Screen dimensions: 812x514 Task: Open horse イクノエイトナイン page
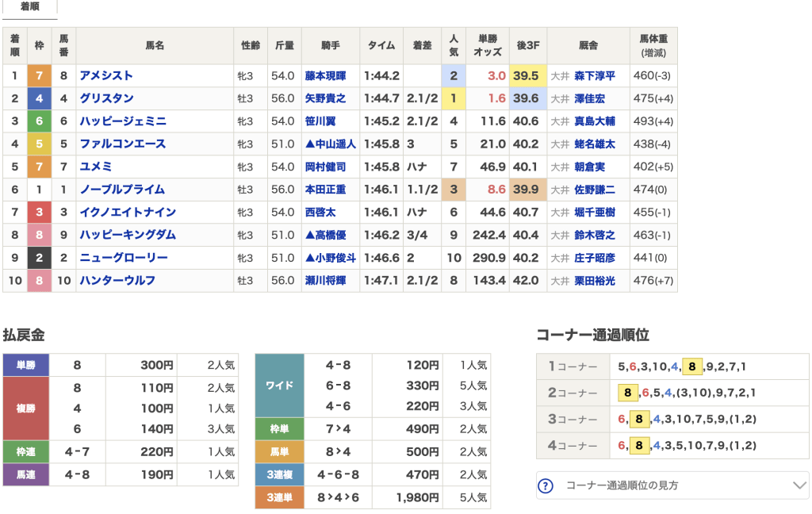(128, 213)
